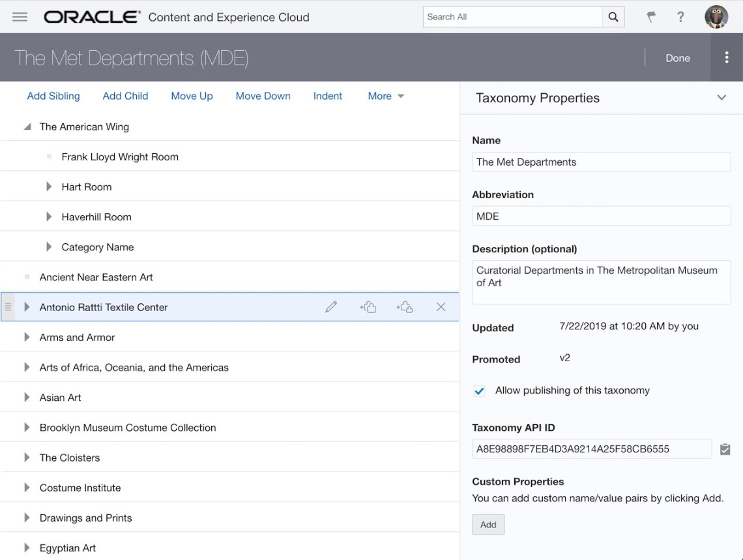Open the hamburger navigation menu
743x560 pixels.
20,17
